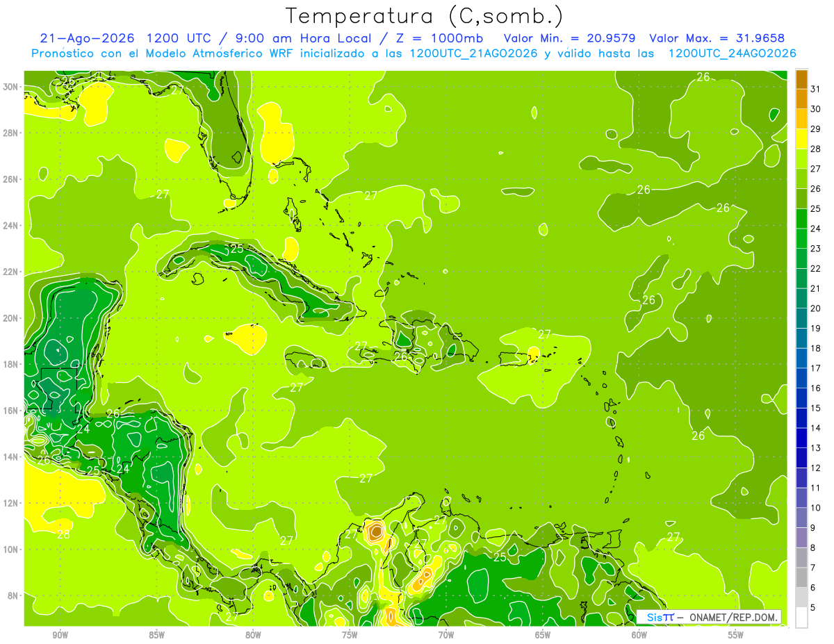Click the longitude label "55W"
The width and height of the screenshot is (834, 644).
click(736, 635)
